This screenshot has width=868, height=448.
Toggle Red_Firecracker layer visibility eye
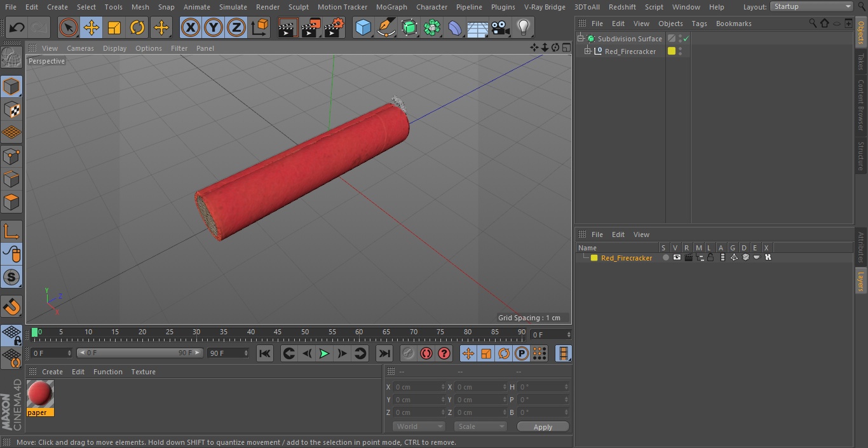pos(677,257)
